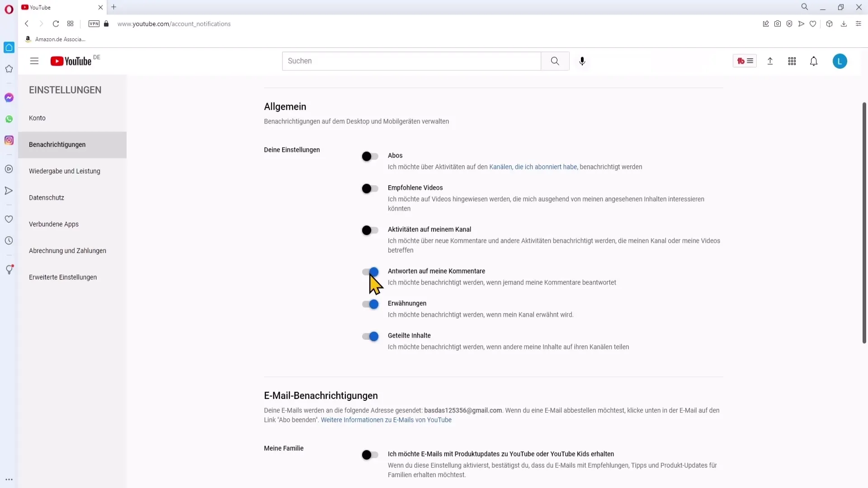Open Abrechnung und Zahlungen settings
The image size is (868, 488).
(72, 251)
